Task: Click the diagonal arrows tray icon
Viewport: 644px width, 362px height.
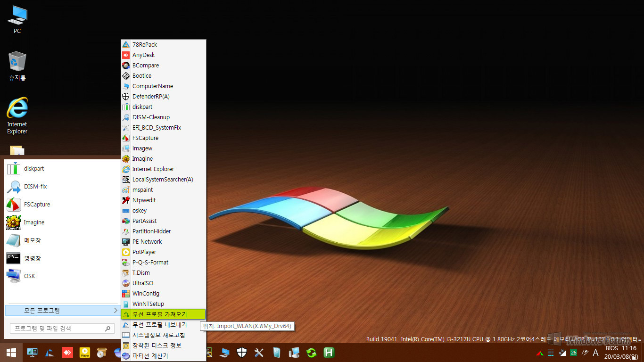Action: [x=562, y=353]
